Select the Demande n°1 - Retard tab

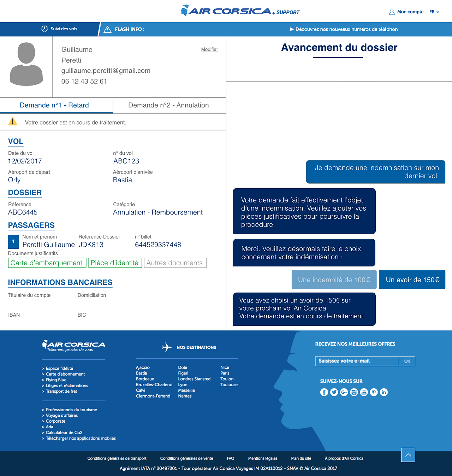click(x=54, y=105)
